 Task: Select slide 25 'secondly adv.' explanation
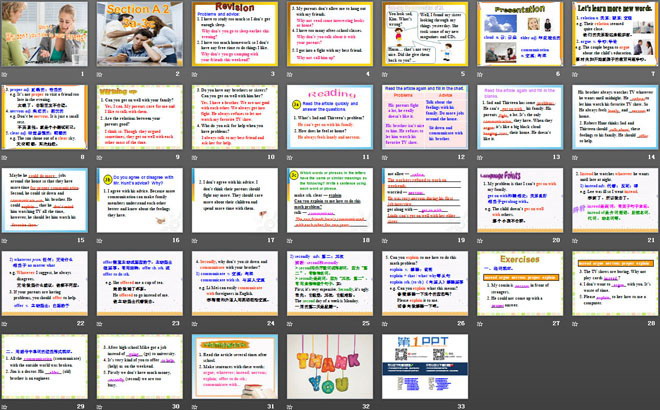[x=330, y=283]
